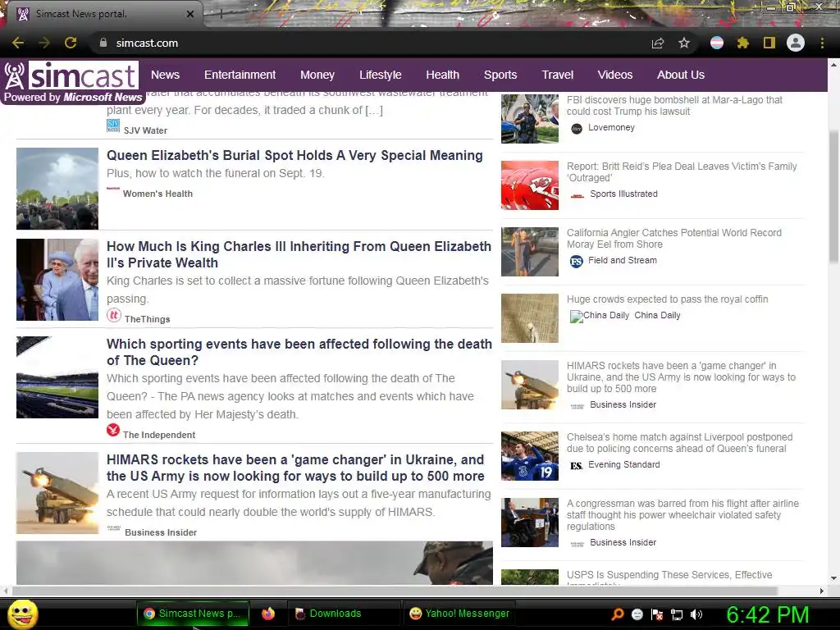Click the Field and Stream FS icon
The image size is (840, 630).
(577, 262)
